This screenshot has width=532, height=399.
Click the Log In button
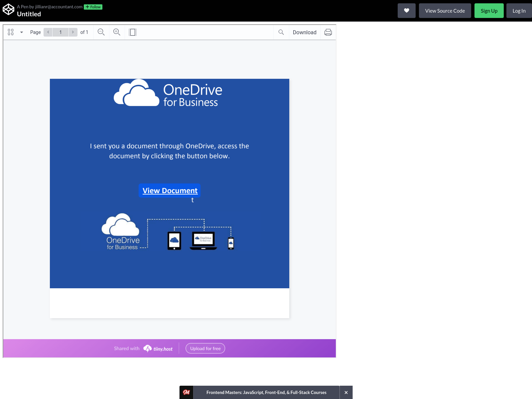click(519, 11)
